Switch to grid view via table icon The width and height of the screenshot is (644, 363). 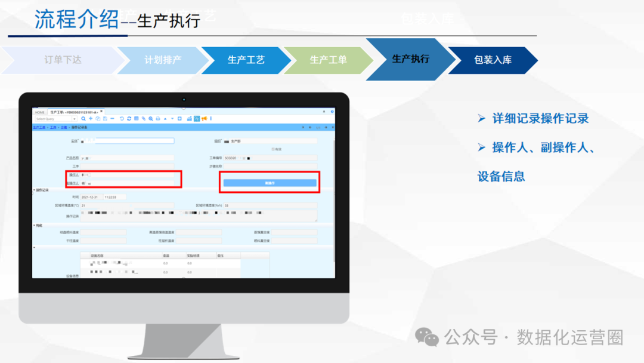pyautogui.click(x=137, y=119)
